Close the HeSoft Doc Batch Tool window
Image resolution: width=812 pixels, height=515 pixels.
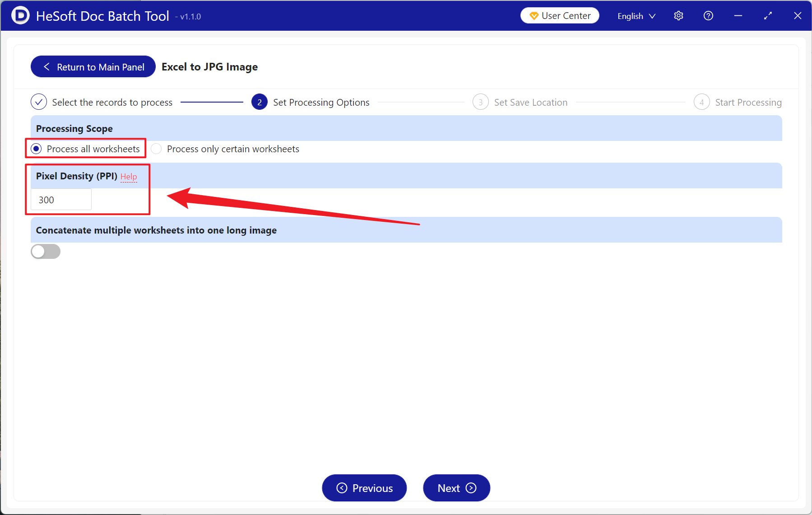point(798,16)
